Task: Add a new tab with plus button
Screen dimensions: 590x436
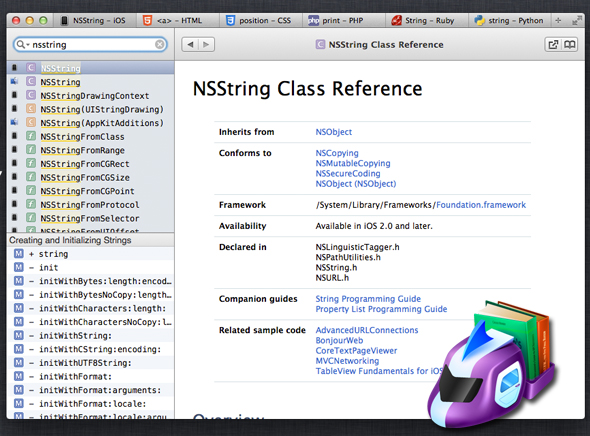Action: click(x=558, y=21)
